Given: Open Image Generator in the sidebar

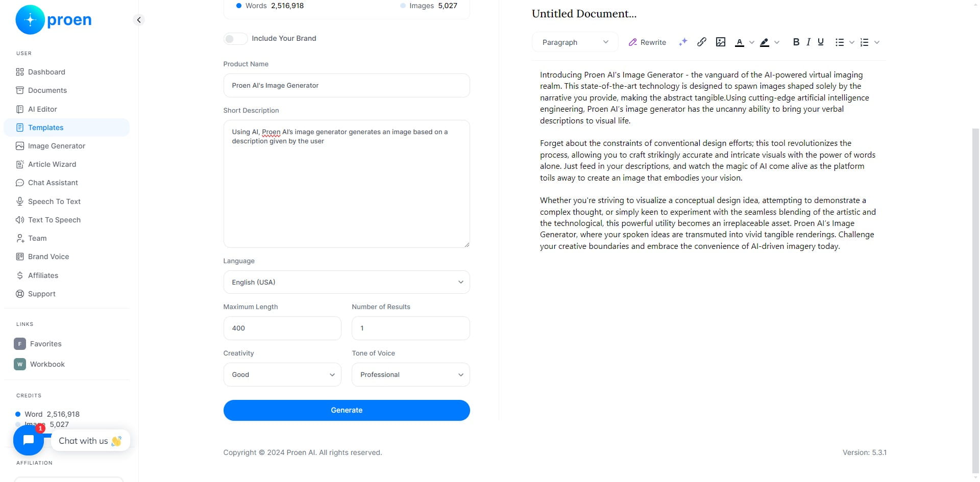Looking at the screenshot, I should 56,146.
